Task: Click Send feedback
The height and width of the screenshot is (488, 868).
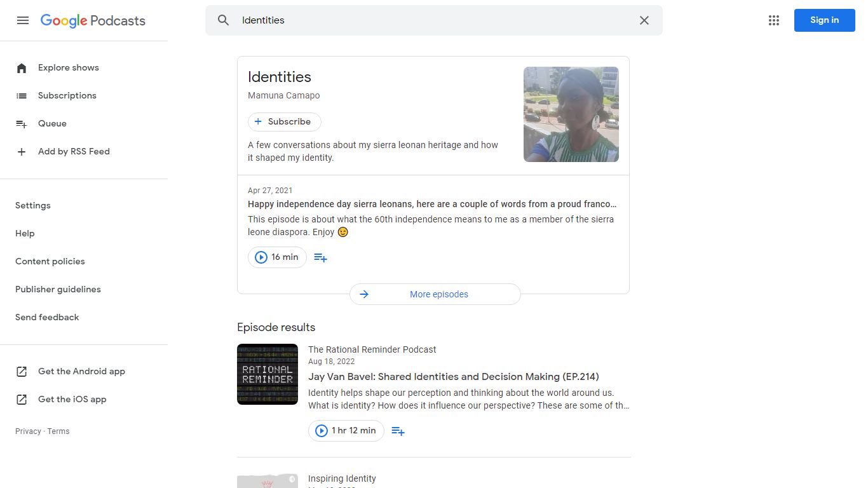Action: click(x=47, y=318)
